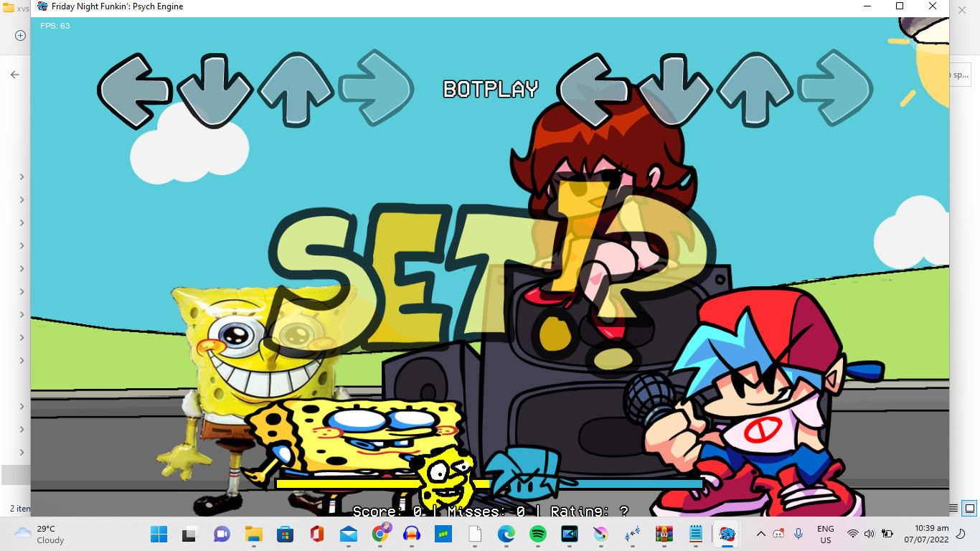The width and height of the screenshot is (980, 551).
Task: Open Spotify from the taskbar
Action: click(537, 534)
